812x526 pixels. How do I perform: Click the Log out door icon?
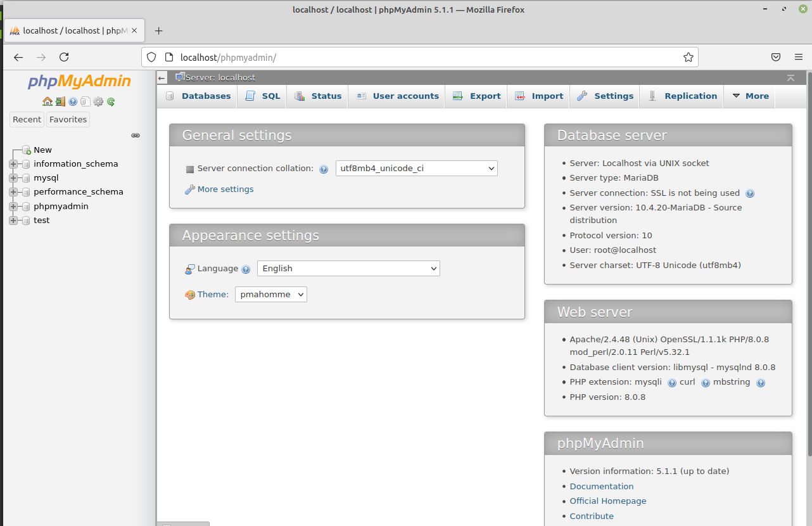[60, 101]
